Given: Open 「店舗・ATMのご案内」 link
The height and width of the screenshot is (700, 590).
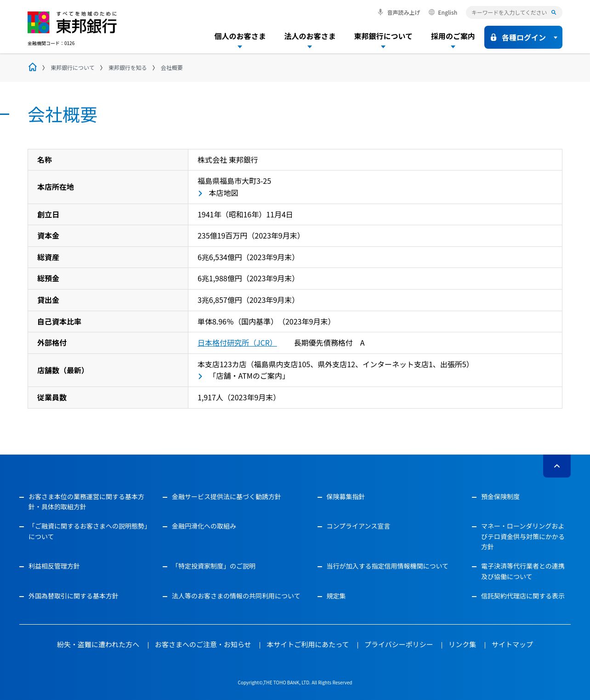Looking at the screenshot, I should pos(249,376).
